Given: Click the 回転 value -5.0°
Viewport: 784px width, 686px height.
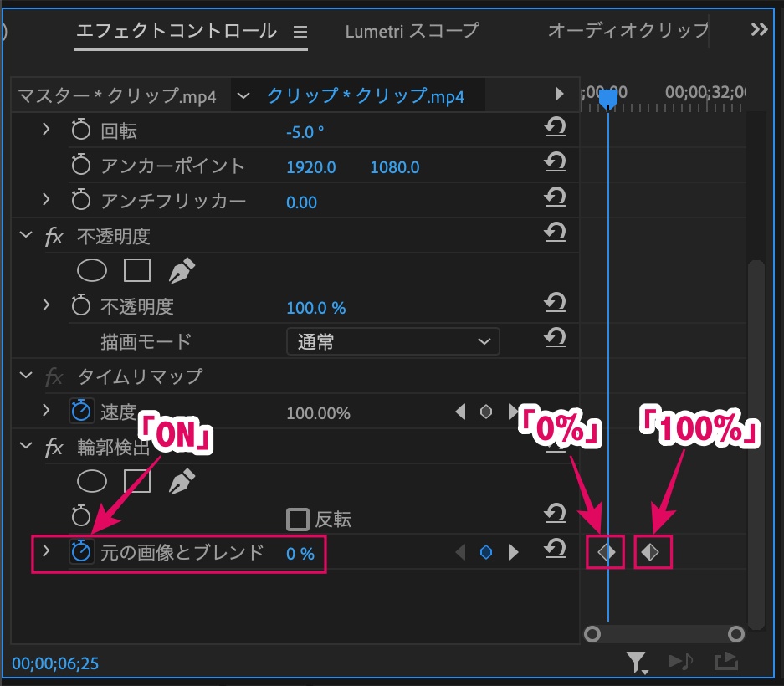Looking at the screenshot, I should (305, 132).
